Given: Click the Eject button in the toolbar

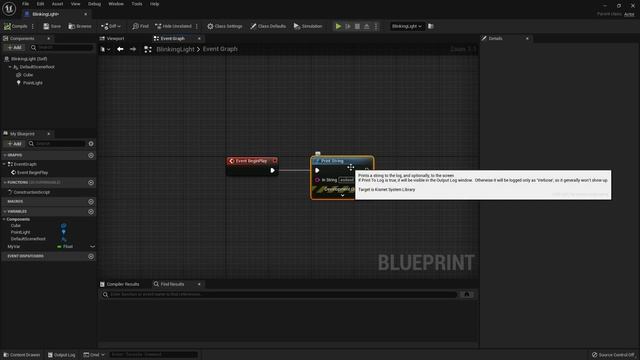Looking at the screenshot, I should tap(367, 26).
